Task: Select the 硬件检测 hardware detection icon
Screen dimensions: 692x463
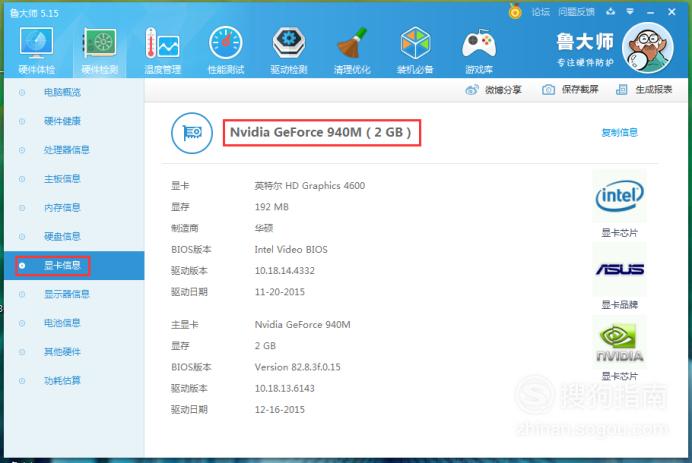Action: 100,50
